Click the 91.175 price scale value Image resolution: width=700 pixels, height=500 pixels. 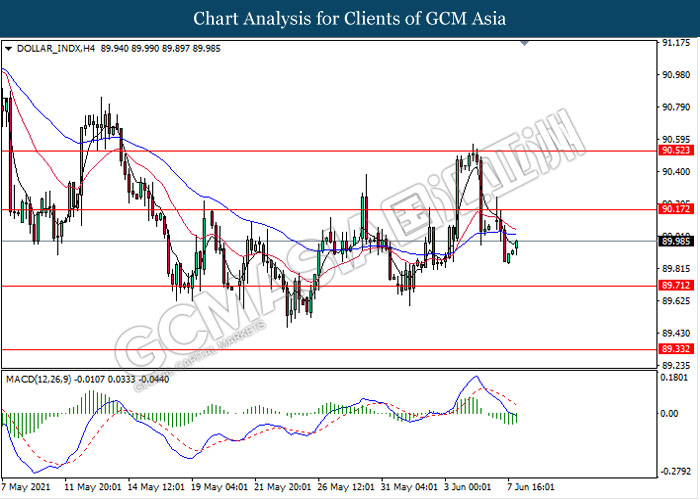(x=676, y=43)
